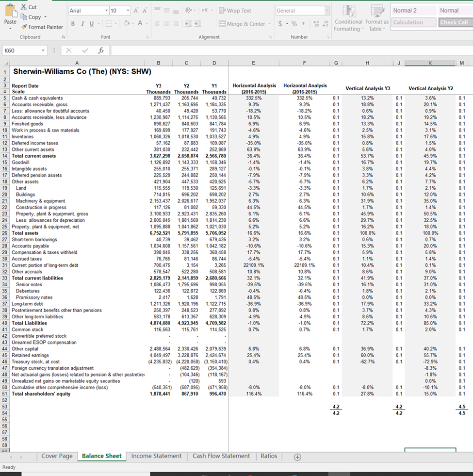Toggle Bold formatting

click(x=73, y=23)
